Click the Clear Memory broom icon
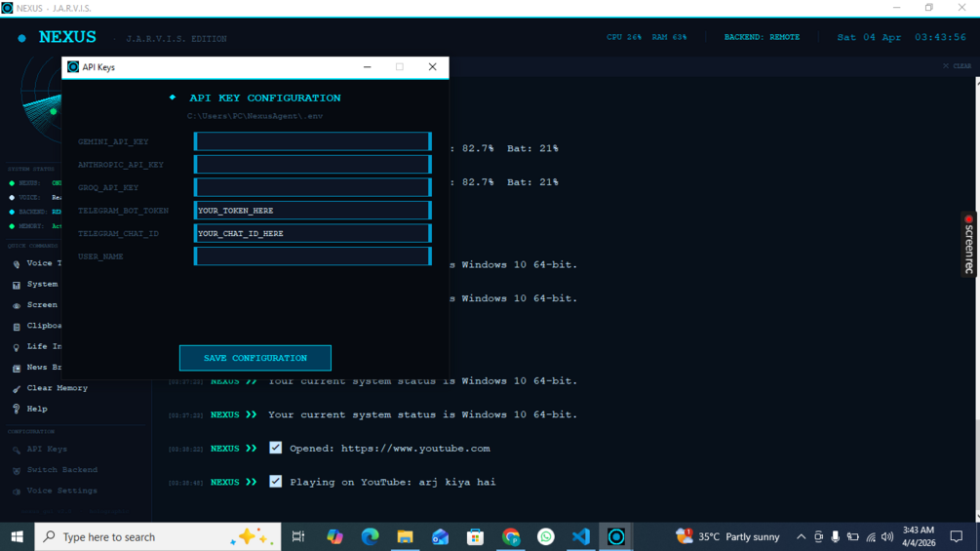The height and width of the screenshot is (551, 980). [x=17, y=388]
